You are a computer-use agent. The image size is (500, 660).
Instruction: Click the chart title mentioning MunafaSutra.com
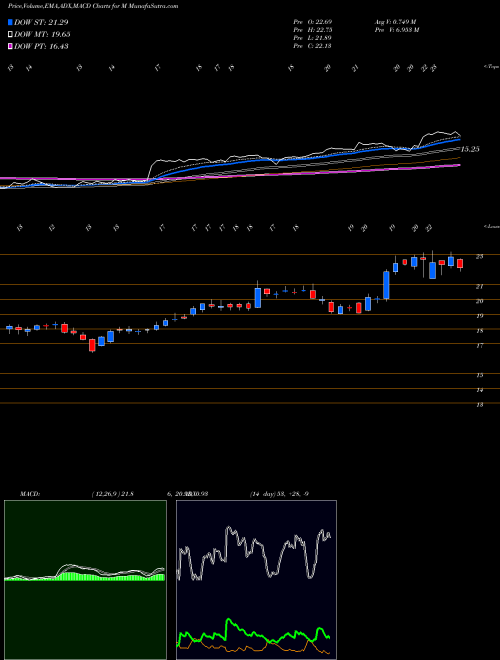[93, 6]
